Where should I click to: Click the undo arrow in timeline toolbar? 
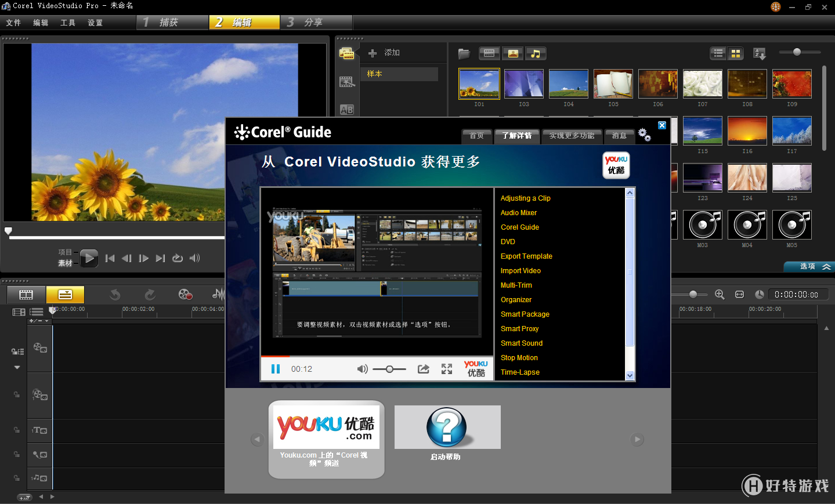click(115, 295)
